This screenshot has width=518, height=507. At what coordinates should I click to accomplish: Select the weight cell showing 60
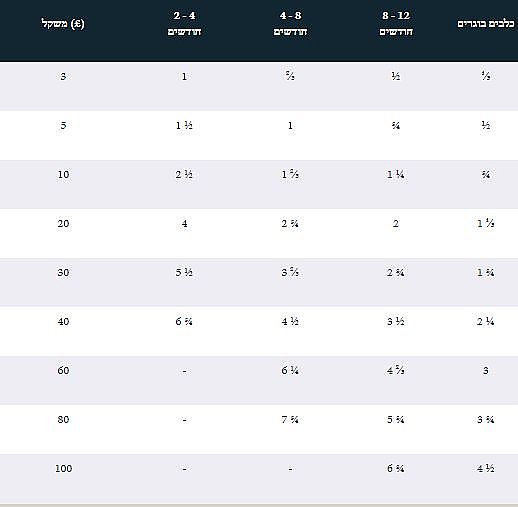point(63,370)
